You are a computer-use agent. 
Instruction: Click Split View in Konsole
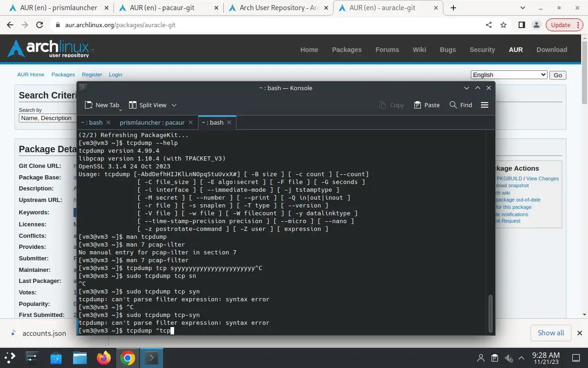coord(147,105)
